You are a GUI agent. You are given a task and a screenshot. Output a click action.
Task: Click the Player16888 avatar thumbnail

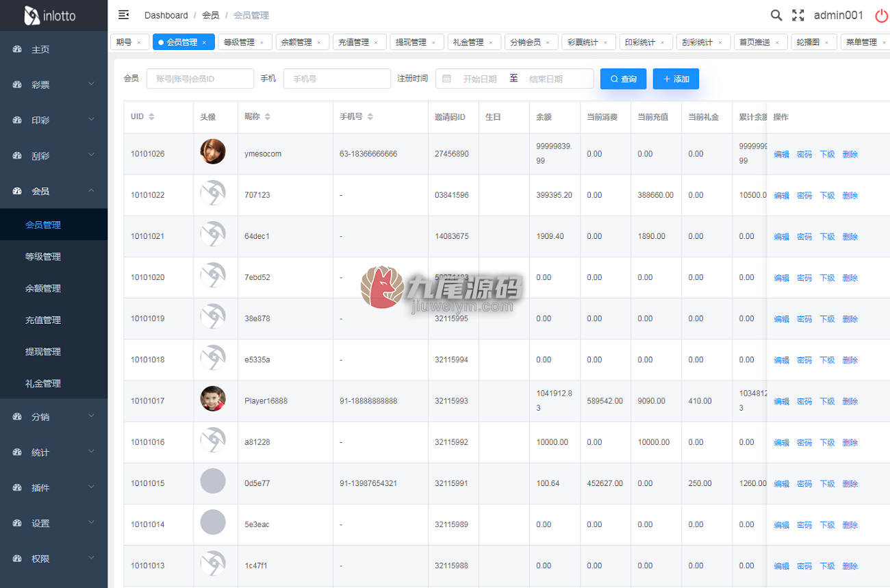213,398
